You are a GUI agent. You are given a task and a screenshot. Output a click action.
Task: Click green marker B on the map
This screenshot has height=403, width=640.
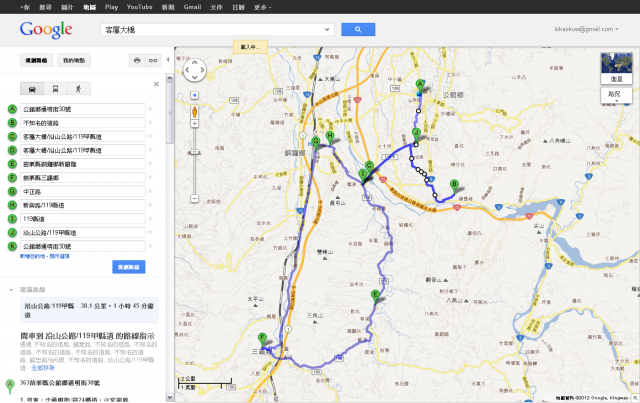tap(454, 186)
